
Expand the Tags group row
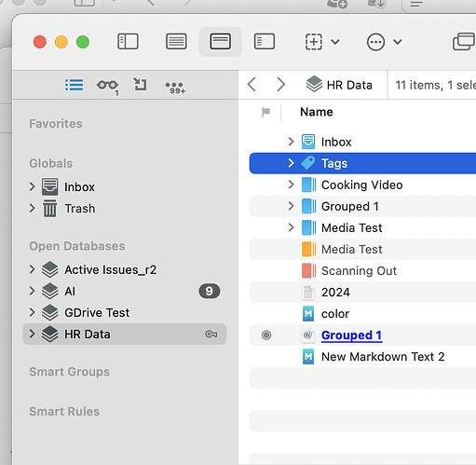291,163
